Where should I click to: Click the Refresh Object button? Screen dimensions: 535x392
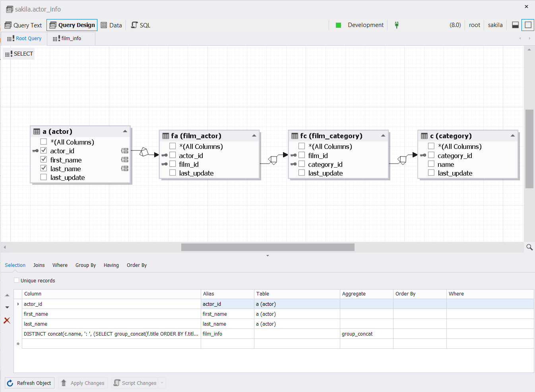29,383
